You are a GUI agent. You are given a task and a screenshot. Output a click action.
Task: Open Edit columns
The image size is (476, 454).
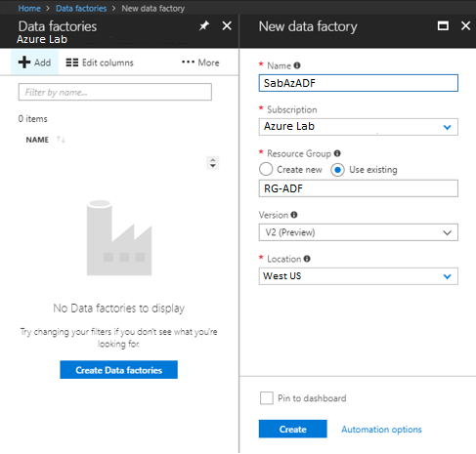tap(100, 62)
